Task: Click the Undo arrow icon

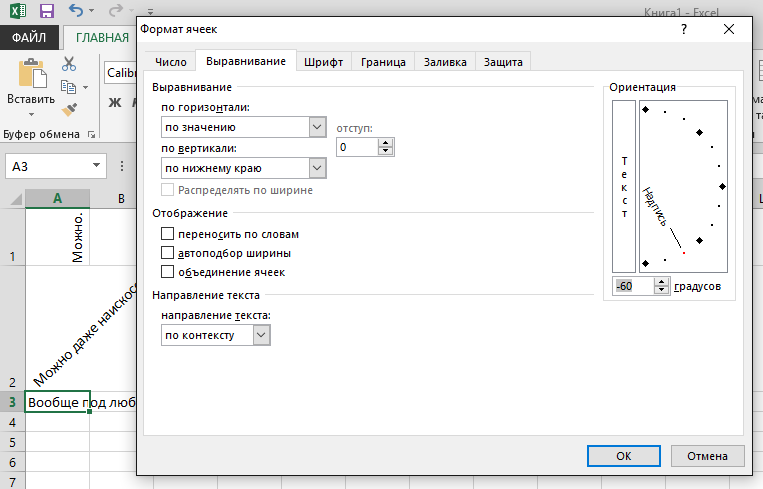Action: click(75, 10)
